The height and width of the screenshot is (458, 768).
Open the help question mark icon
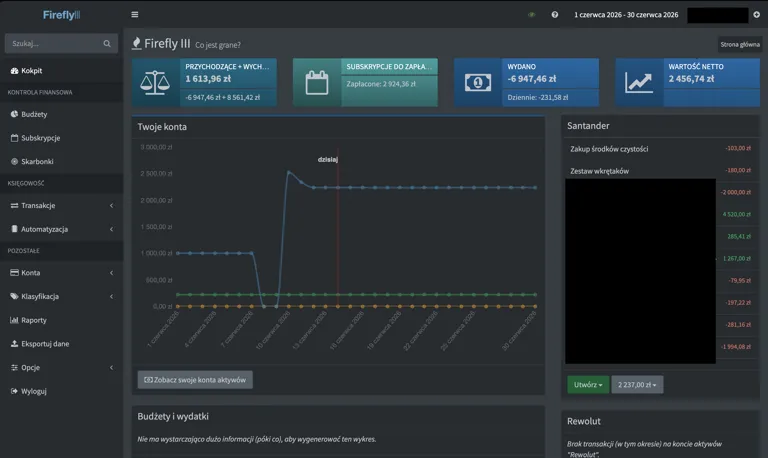554,15
